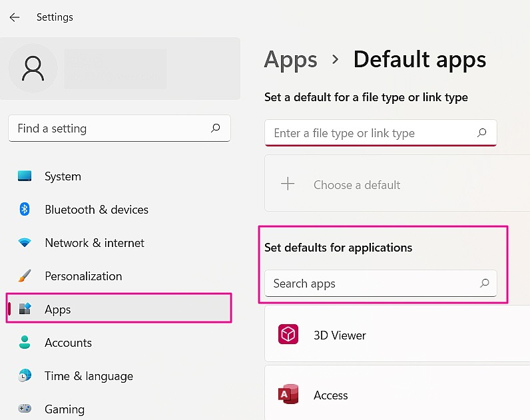Viewport: 530px width, 420px height.
Task: Click the Personalization paintbrush icon
Action: tap(25, 276)
